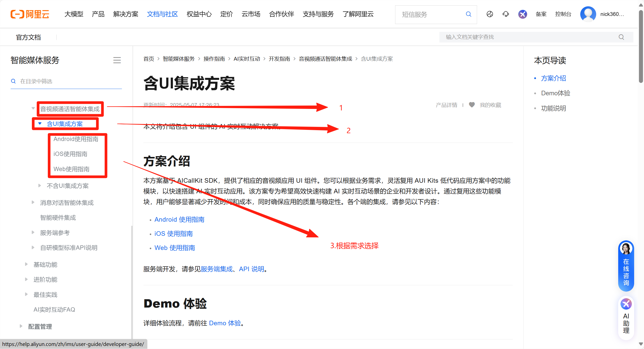The height and width of the screenshot is (349, 644).
Task: Click the Aliyun logo in the header
Action: (x=30, y=14)
